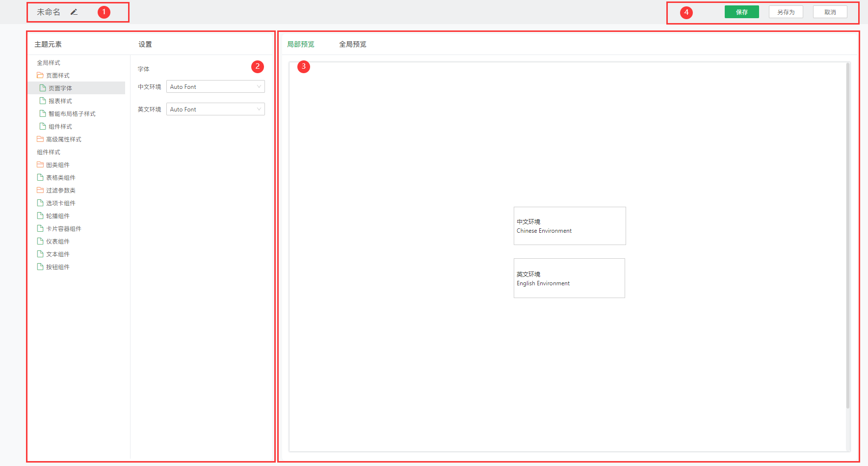Viewport: 868px width, 466px height.
Task: Click the pencil rename icon beside 未命名
Action: pos(74,12)
